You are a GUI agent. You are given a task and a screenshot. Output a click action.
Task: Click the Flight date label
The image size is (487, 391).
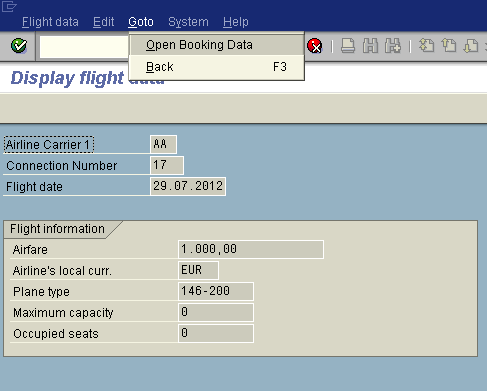point(34,187)
